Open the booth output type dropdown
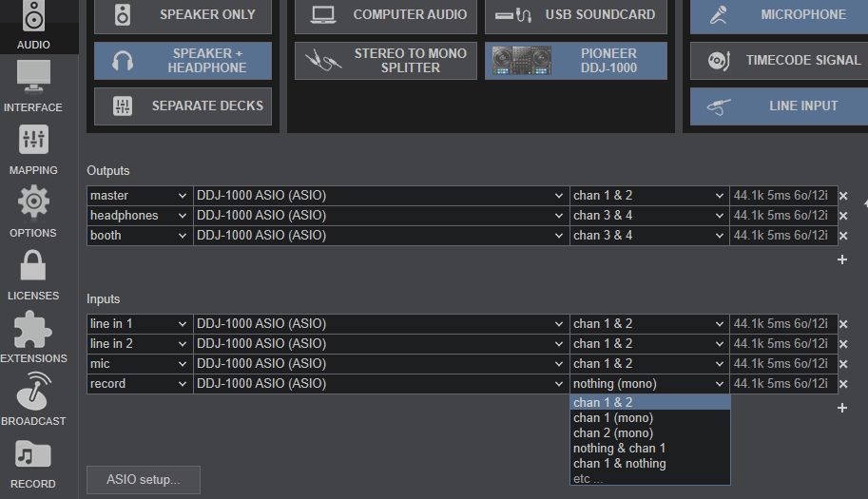 140,235
